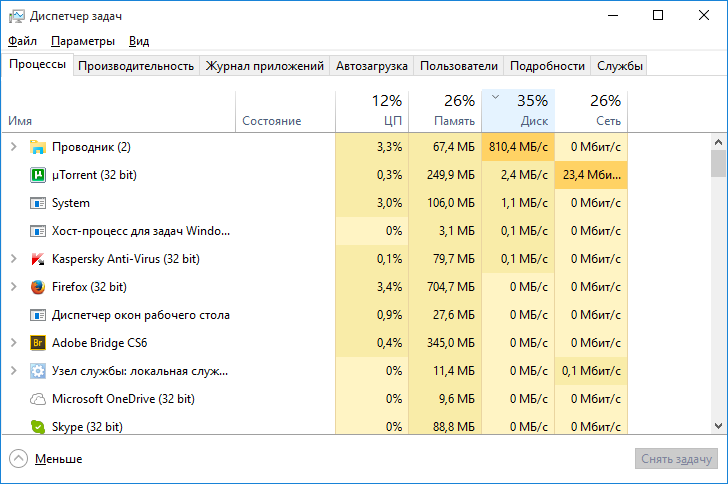Open the Файл menu

point(22,41)
